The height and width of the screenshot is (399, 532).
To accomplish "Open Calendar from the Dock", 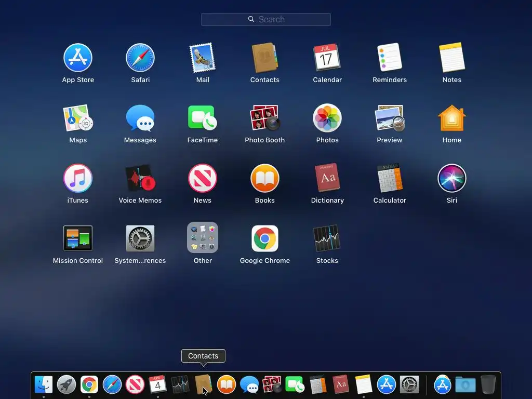I will pos(158,384).
